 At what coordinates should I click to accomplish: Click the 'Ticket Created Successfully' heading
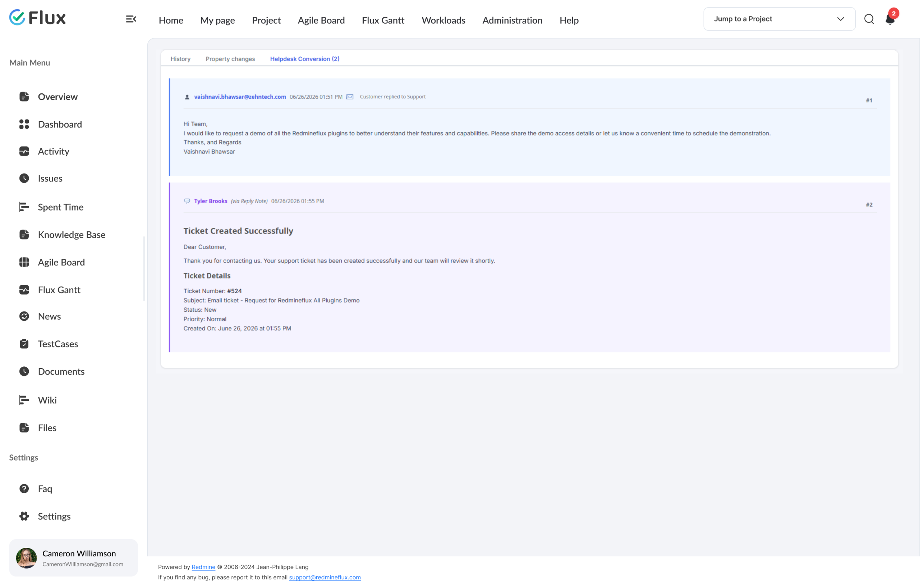pos(238,231)
